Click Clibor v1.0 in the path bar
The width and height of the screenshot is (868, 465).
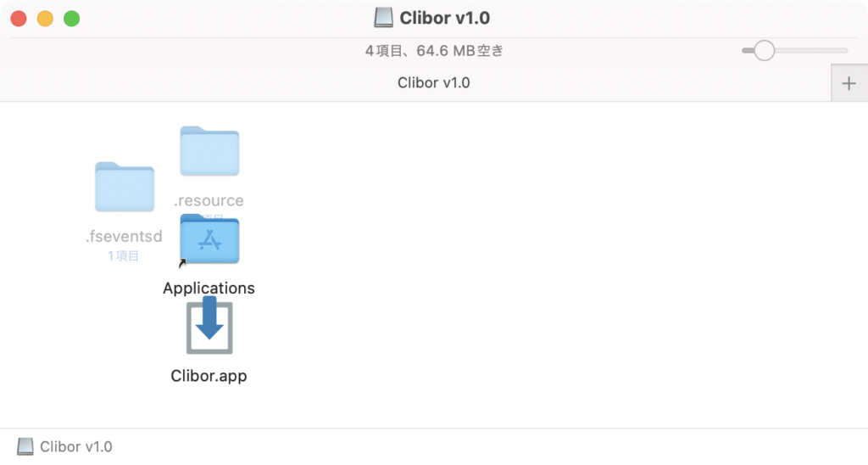pos(75,446)
